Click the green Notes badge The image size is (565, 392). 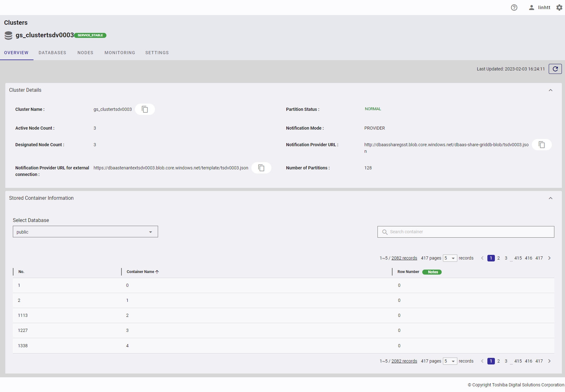pyautogui.click(x=432, y=272)
